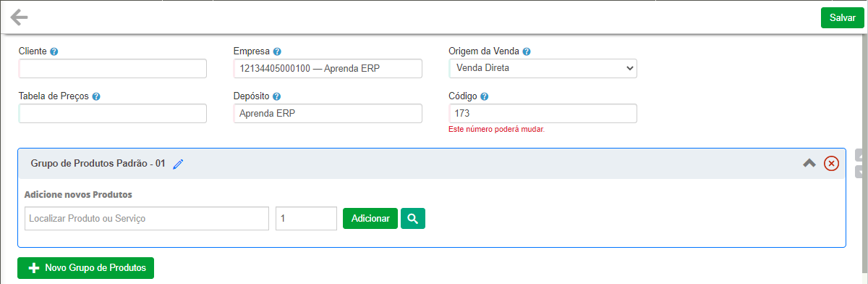Viewport: 868px width, 284px height.
Task: Focus the Cliente input field
Action: (x=113, y=69)
